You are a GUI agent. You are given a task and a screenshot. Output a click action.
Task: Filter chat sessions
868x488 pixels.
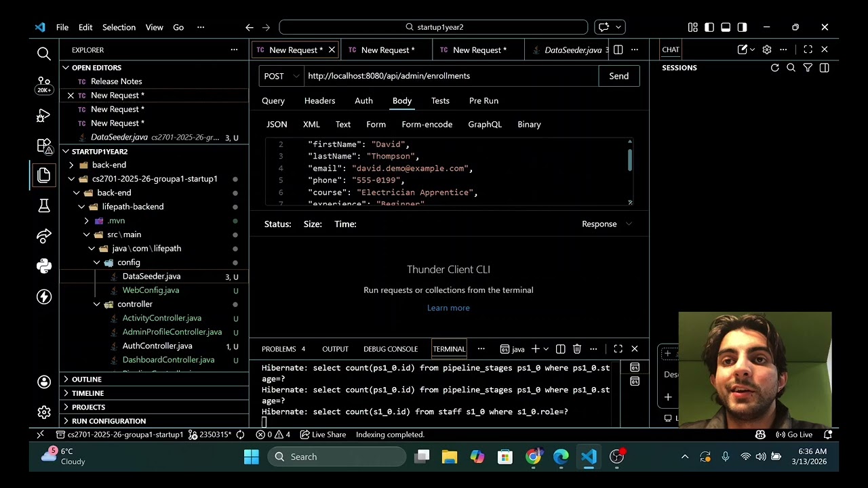808,68
